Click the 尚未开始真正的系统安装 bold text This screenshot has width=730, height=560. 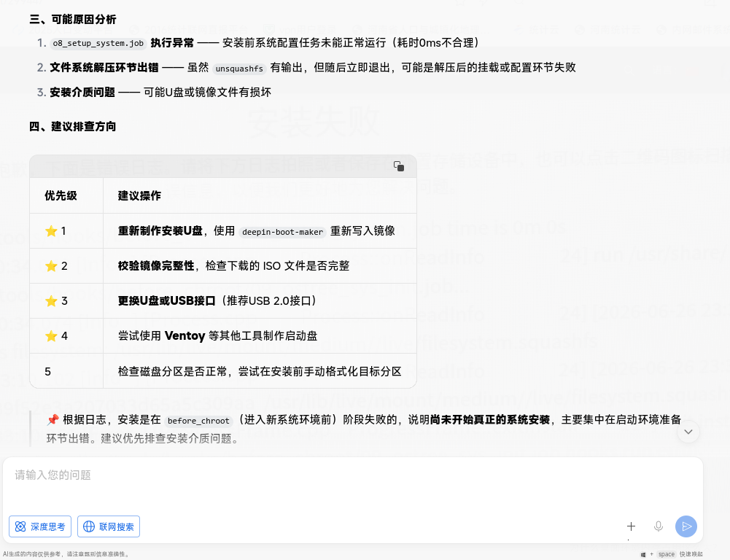pos(490,419)
